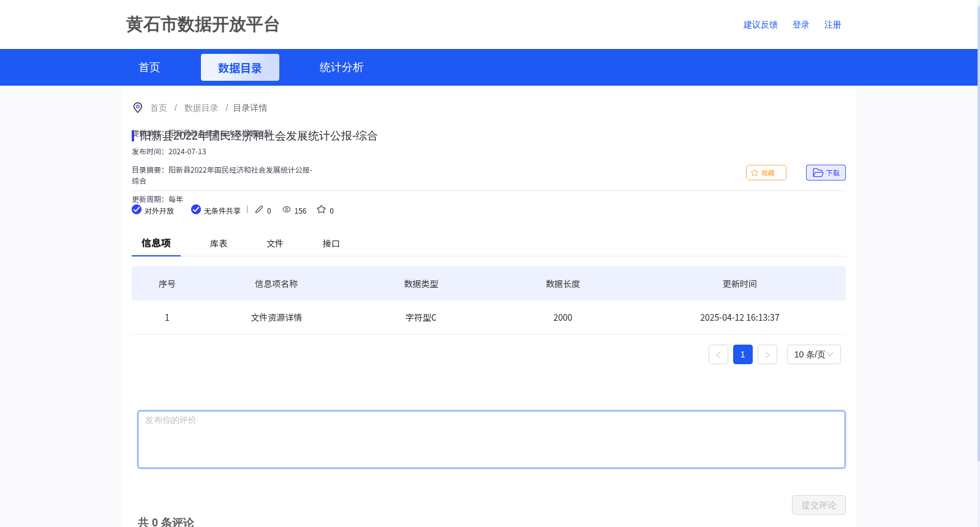Click the 下载 download button
The width and height of the screenshot is (980, 527).
point(826,173)
